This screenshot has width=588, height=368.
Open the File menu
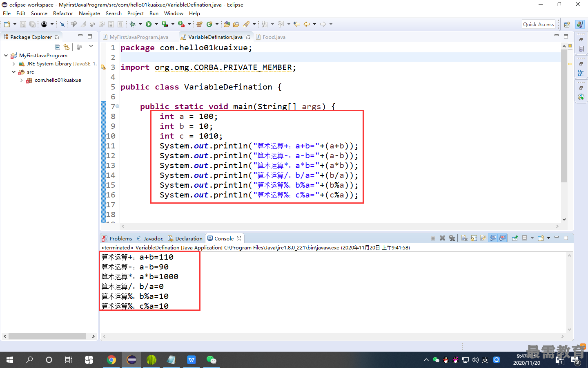[x=7, y=13]
